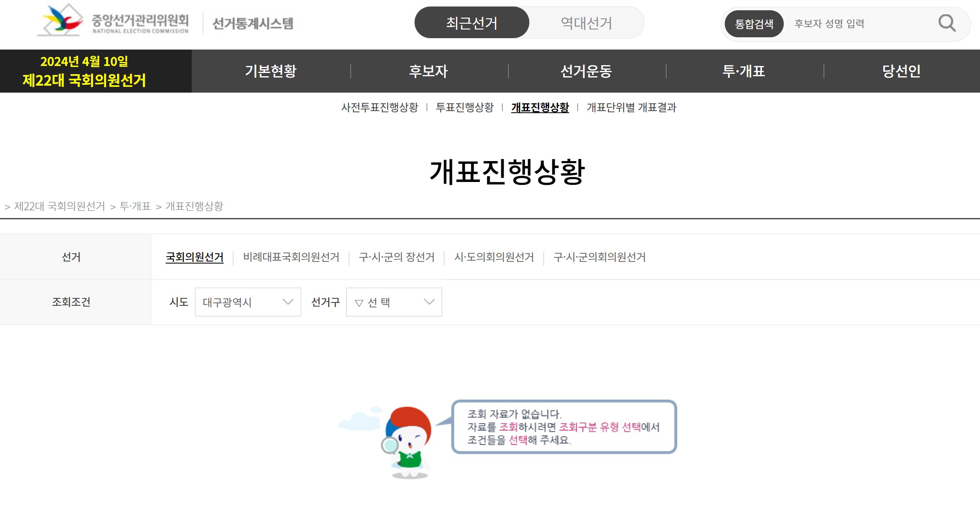Image resolution: width=980 pixels, height=516 pixels.
Task: Open the 시도 dropdown showing 대구광역시
Action: (247, 302)
